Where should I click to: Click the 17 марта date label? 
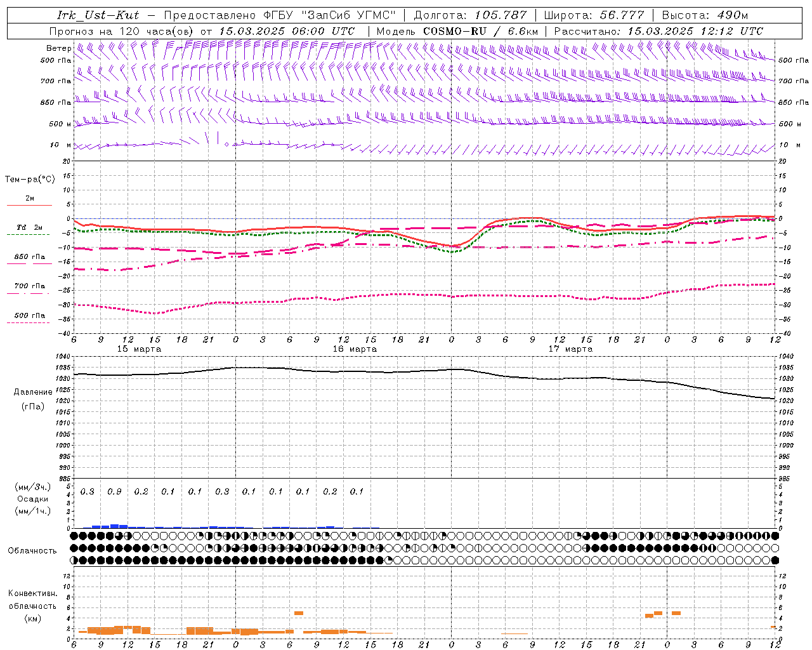(x=570, y=349)
